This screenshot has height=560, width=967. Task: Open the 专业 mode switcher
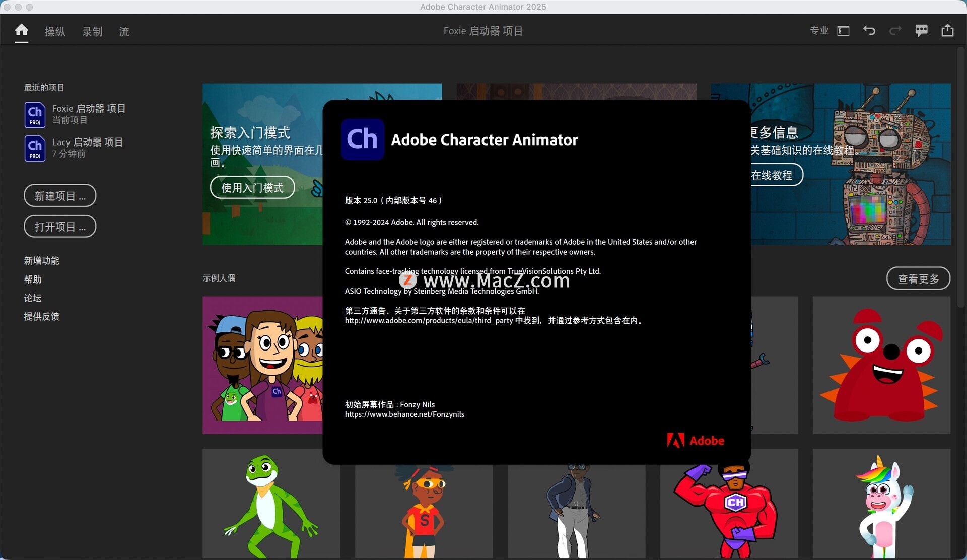(x=819, y=31)
